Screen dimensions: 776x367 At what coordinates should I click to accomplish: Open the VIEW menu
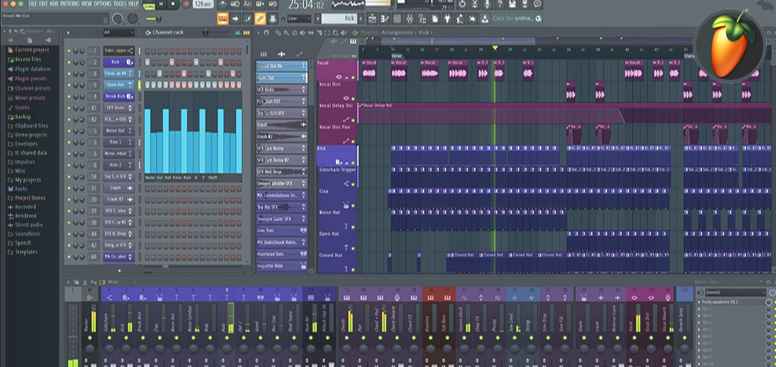click(86, 4)
